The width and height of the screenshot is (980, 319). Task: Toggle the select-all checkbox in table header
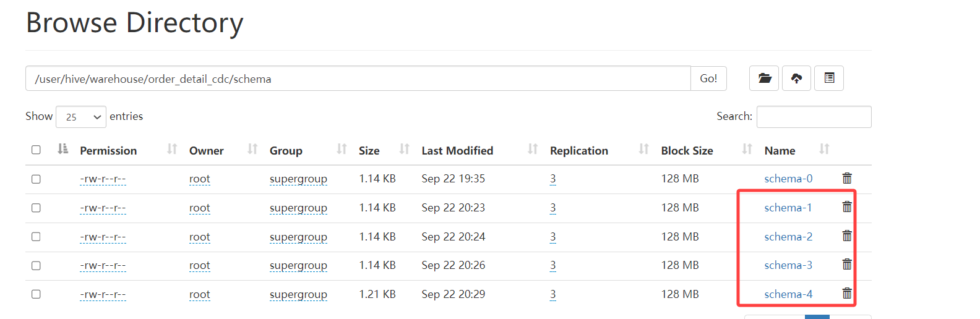36,150
